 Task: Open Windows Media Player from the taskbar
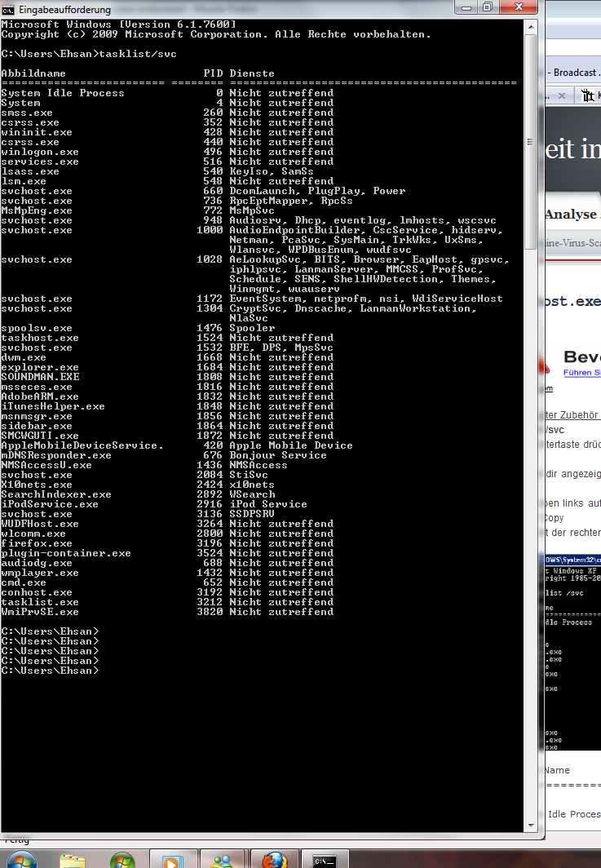tap(172, 859)
